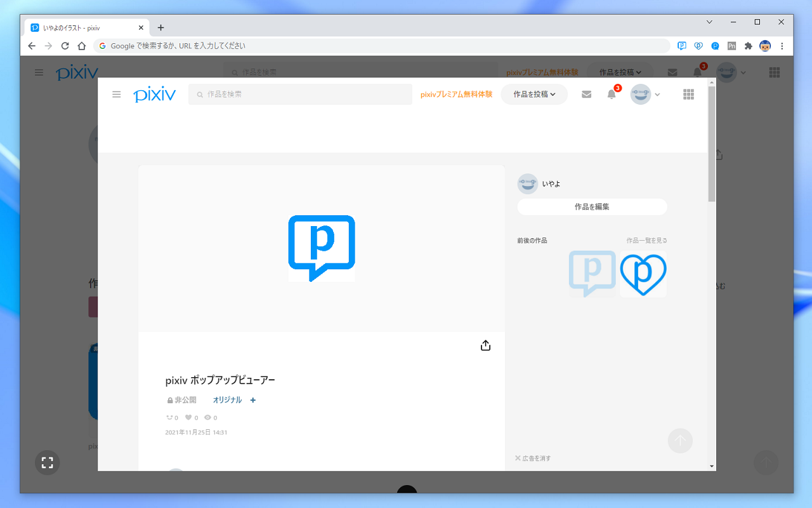This screenshot has height=508, width=812.
Task: Open the apps grid icon in popup
Action: 689,94
